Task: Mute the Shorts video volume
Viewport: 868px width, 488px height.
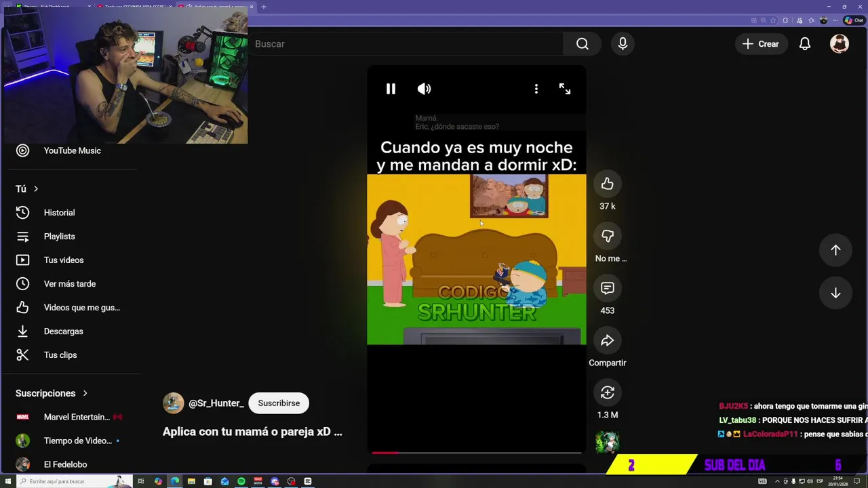Action: (424, 89)
